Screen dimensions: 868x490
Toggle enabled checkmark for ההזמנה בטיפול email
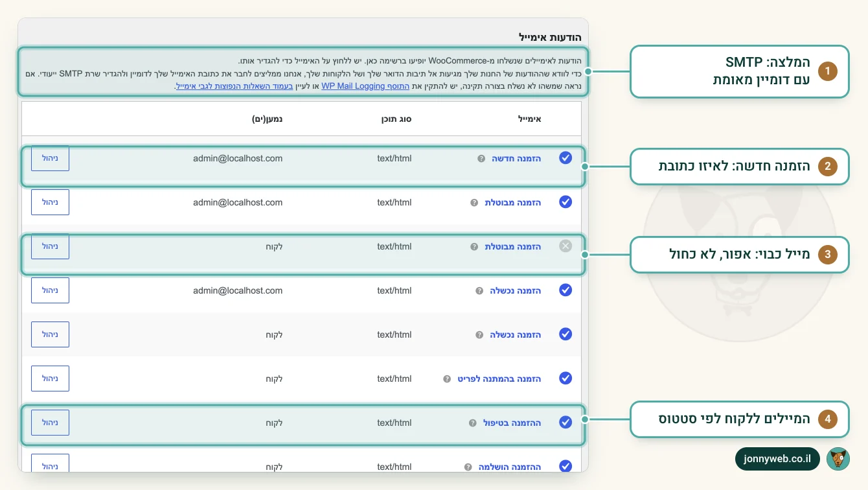click(565, 422)
